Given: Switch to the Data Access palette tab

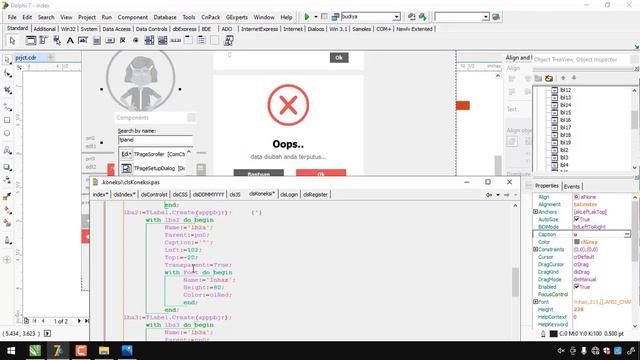Looking at the screenshot, I should click(116, 29).
